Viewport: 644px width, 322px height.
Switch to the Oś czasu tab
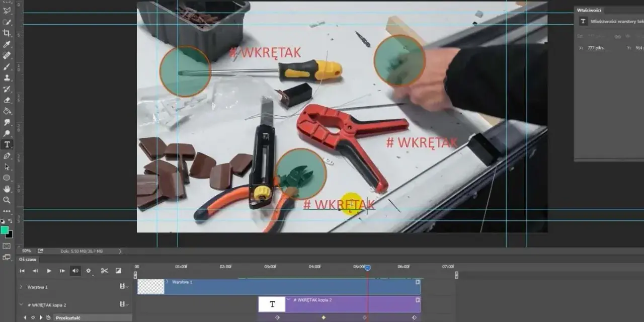point(27,260)
